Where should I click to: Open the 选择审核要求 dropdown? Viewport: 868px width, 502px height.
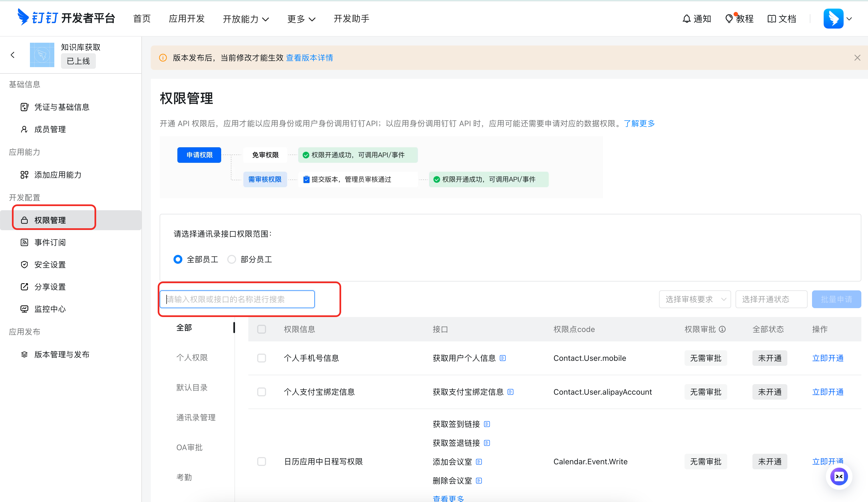point(695,299)
